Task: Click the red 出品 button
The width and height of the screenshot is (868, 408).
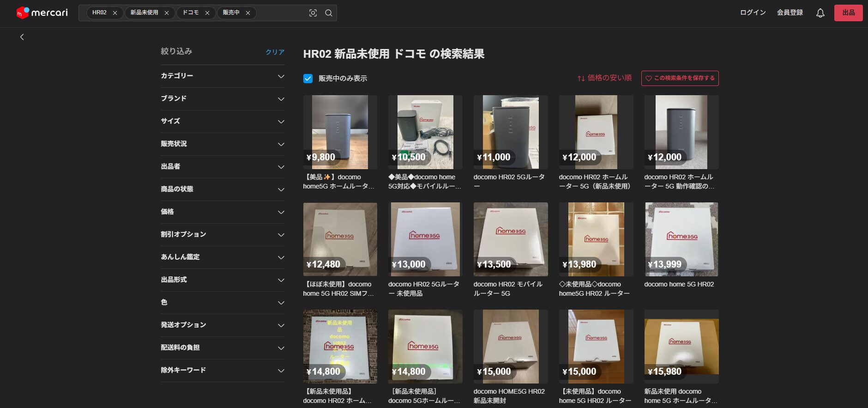Action: [x=848, y=12]
